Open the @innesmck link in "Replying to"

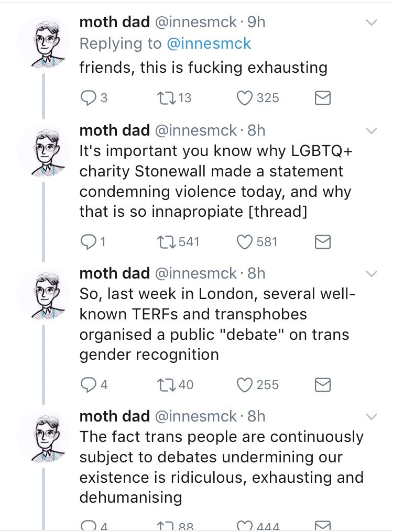coord(209,44)
